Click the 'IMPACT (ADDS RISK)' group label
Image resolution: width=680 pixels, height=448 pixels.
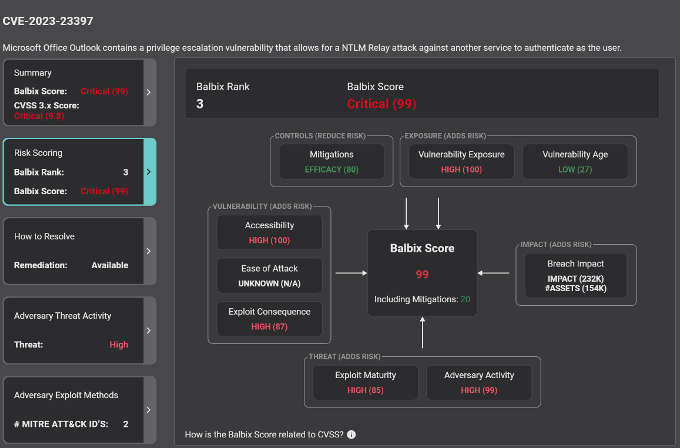coord(556,245)
